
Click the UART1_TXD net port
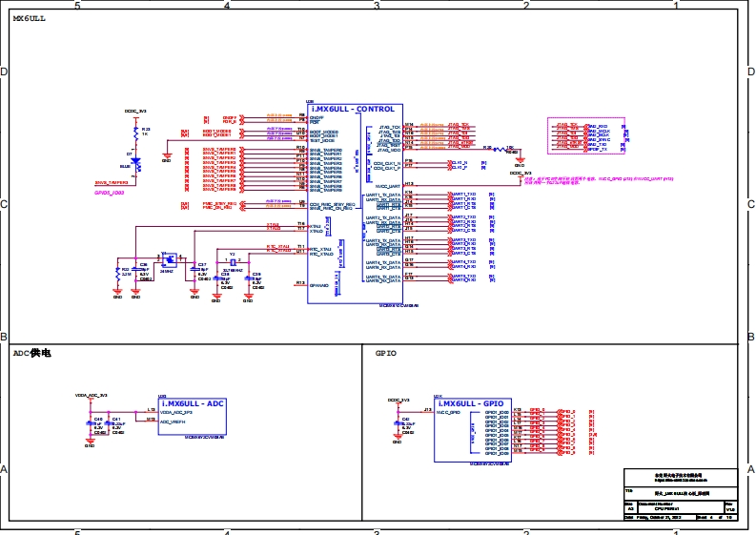coord(463,194)
